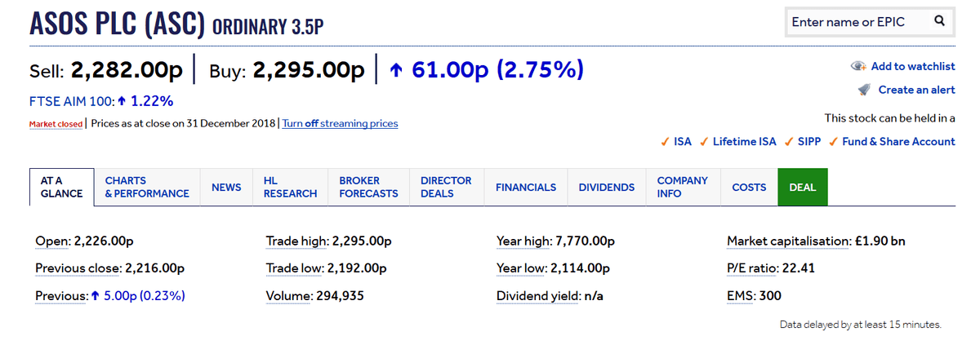Open the Charts & Performance tab

click(147, 187)
